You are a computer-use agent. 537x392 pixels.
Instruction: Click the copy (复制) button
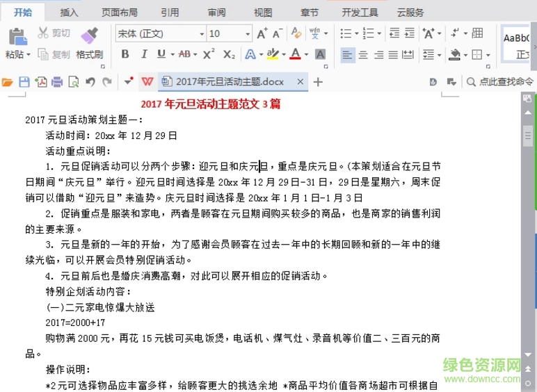click(x=54, y=54)
